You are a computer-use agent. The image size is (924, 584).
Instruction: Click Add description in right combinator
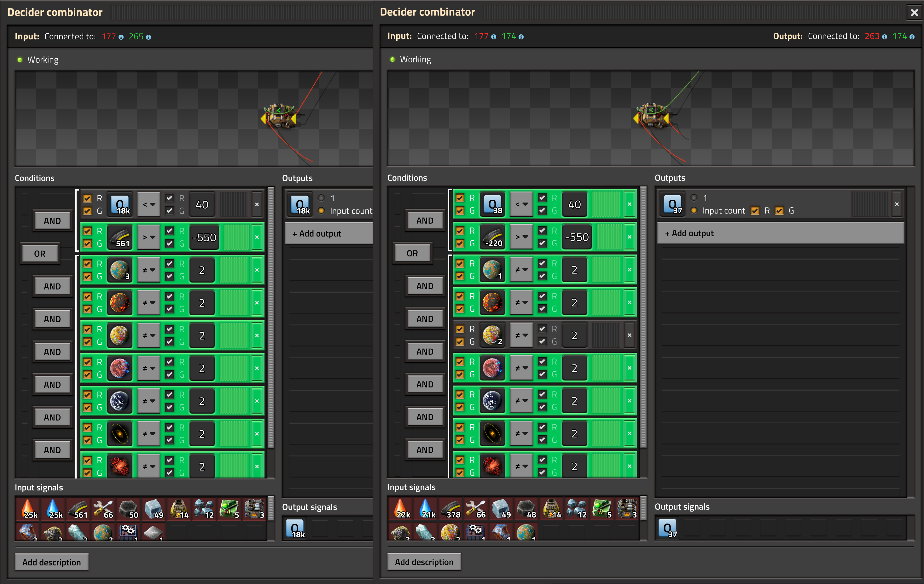424,562
